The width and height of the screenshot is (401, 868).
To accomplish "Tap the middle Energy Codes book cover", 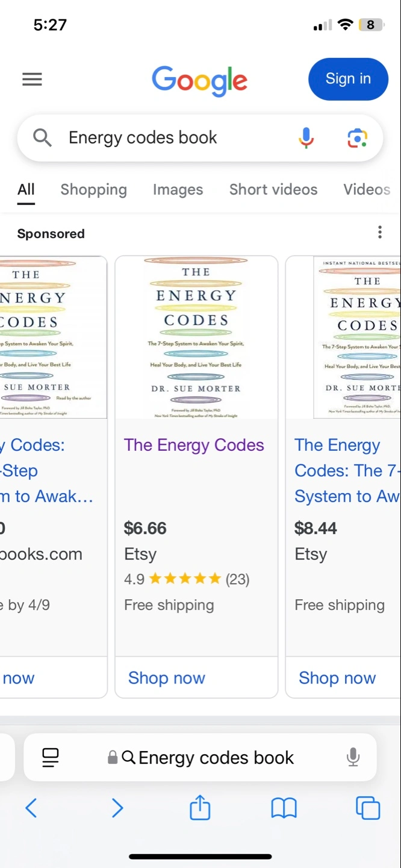I will point(196,338).
